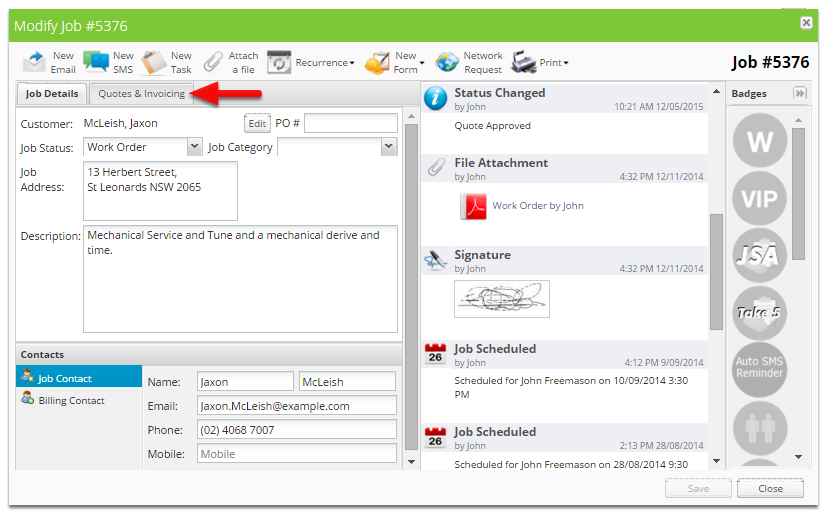
Task: Click the Attach a file paperclip icon
Action: (213, 62)
